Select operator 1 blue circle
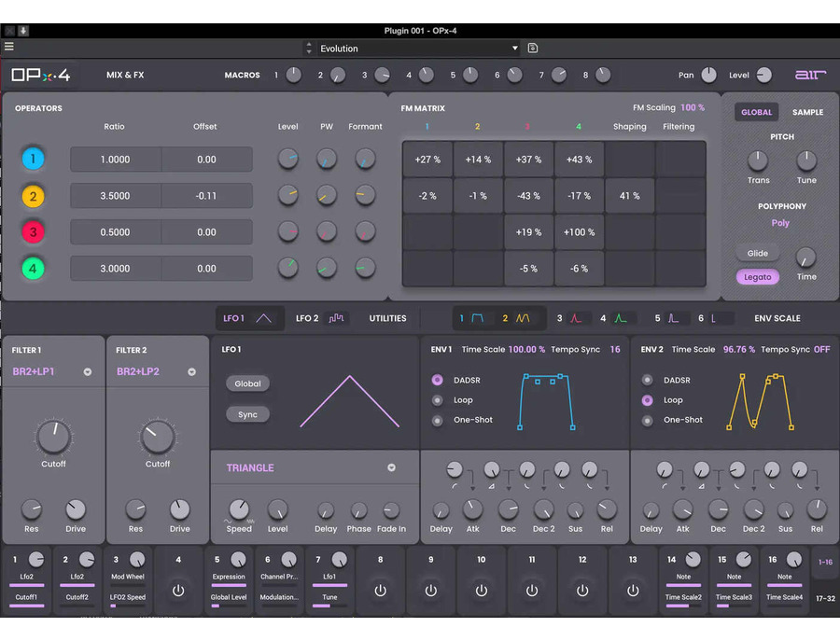 pos(33,159)
